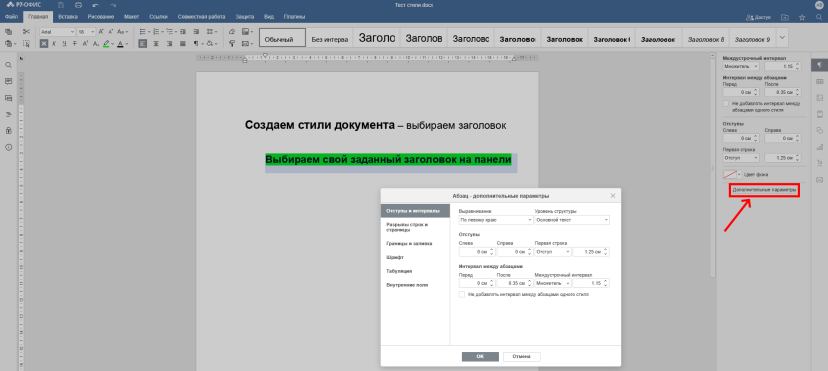Undo the last action

[x=96, y=5]
